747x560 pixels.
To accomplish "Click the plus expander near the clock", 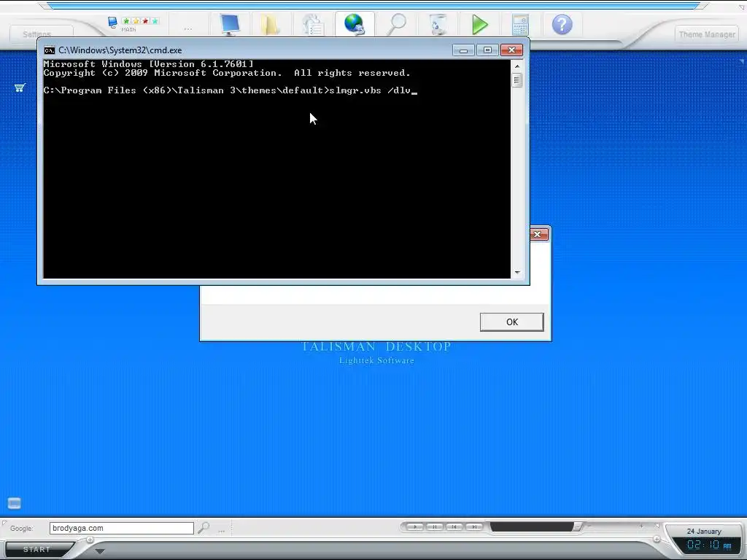I will [x=657, y=539].
